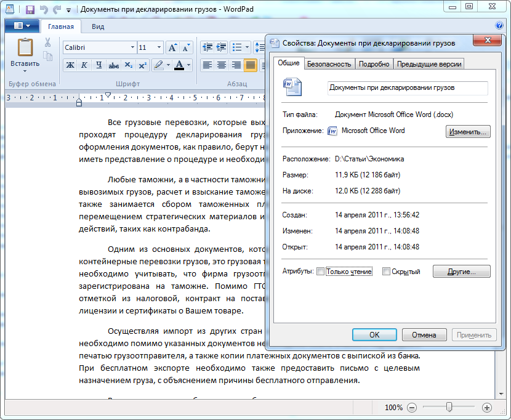Click the zoom slider handle
The image size is (511, 420).
pos(449,407)
